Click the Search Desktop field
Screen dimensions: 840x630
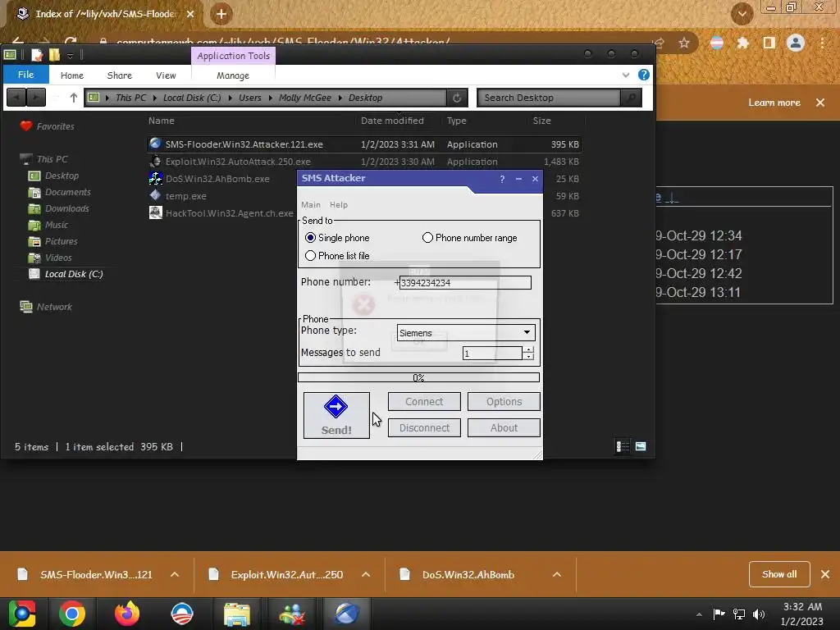549,98
